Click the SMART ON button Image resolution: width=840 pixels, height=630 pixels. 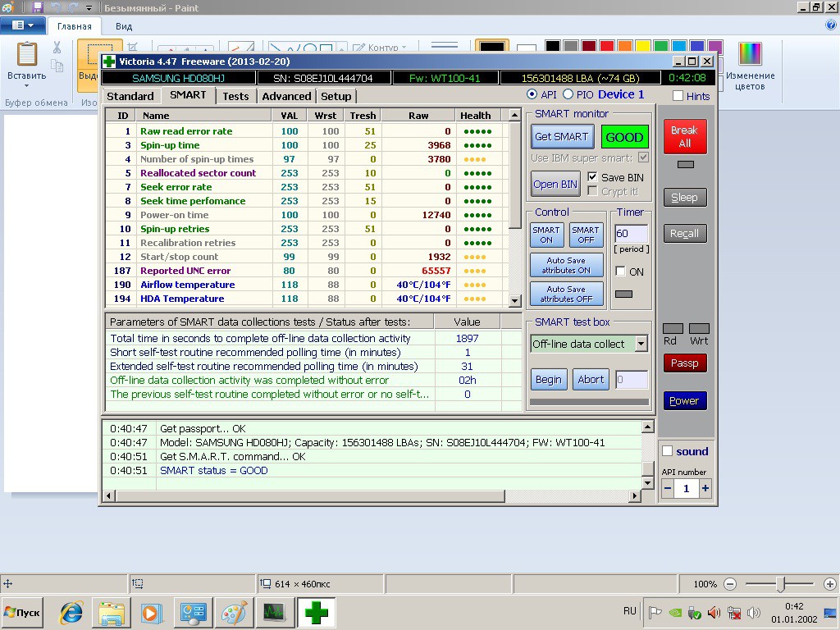point(546,235)
